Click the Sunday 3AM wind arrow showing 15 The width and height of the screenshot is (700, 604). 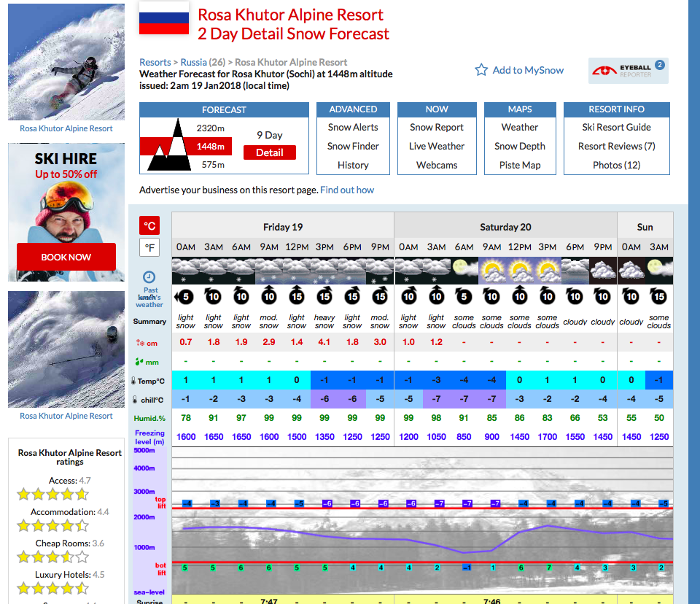(659, 295)
